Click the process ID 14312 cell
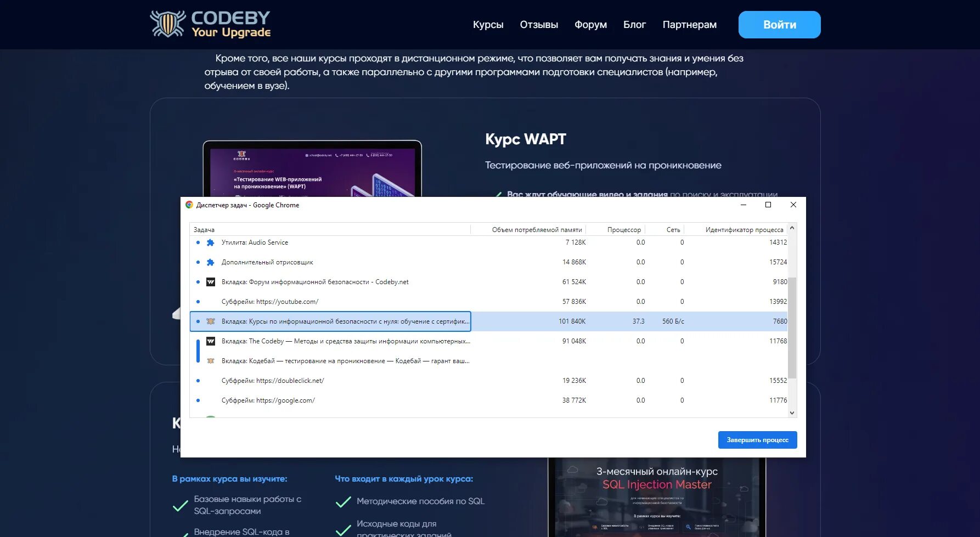 coord(778,242)
